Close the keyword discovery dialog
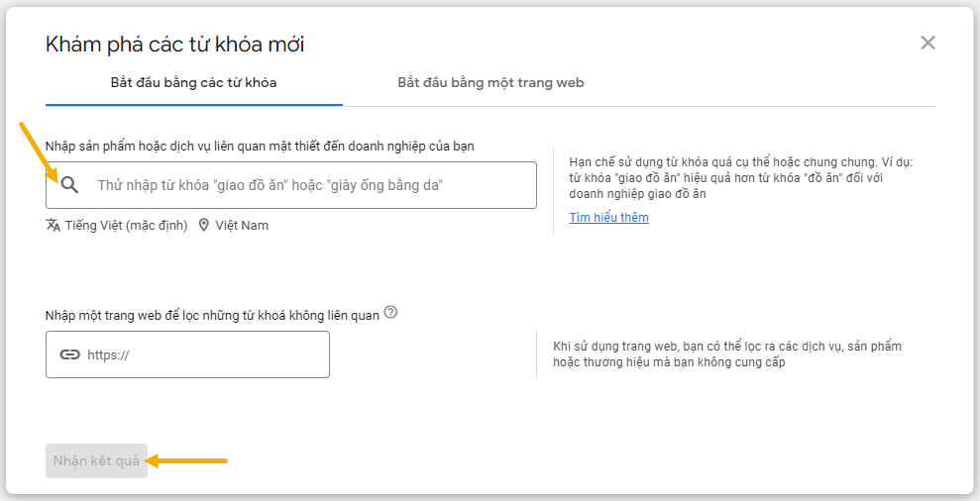This screenshot has width=980, height=501. (x=927, y=43)
